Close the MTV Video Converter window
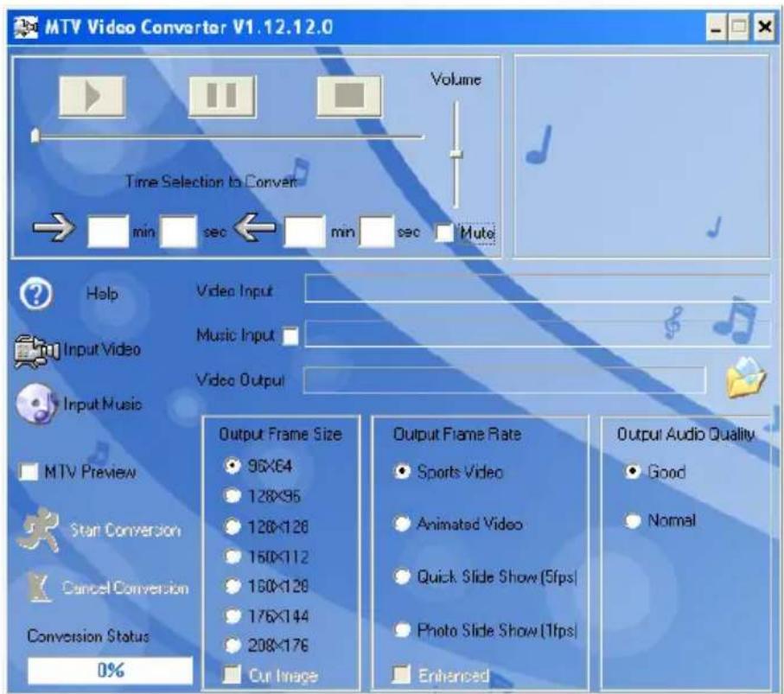The height and width of the screenshot is (694, 784). coord(764,28)
